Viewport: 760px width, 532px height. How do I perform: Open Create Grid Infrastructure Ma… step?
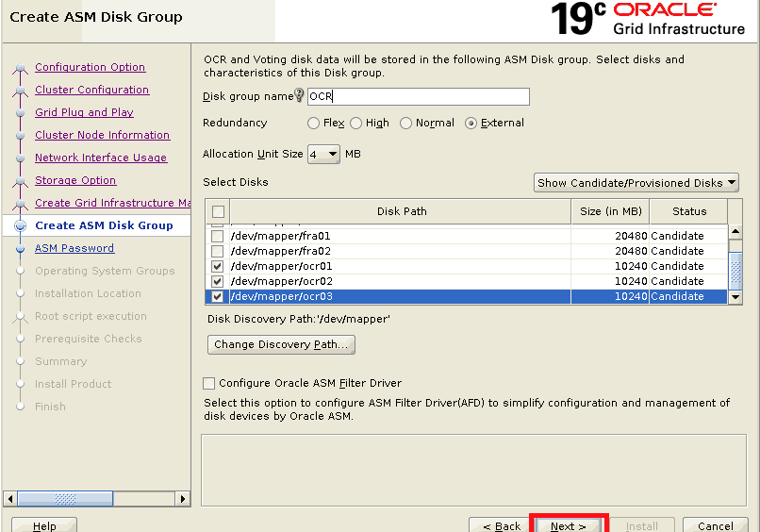coord(112,203)
